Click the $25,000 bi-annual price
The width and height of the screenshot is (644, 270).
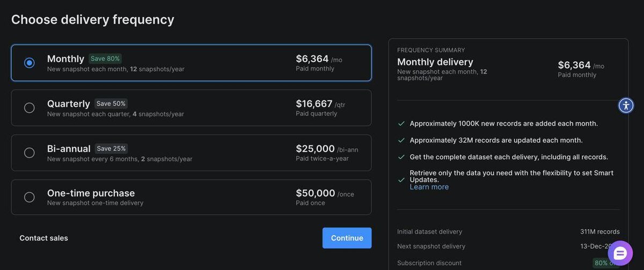pos(315,149)
